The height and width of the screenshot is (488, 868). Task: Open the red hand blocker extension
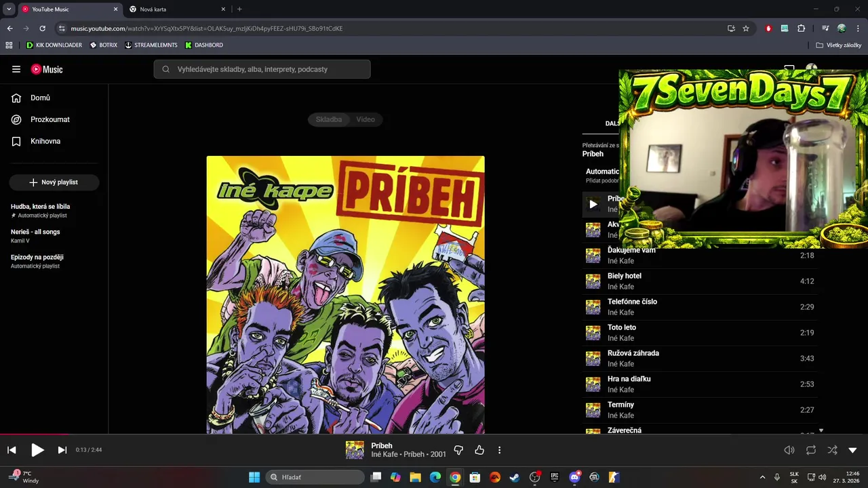768,28
